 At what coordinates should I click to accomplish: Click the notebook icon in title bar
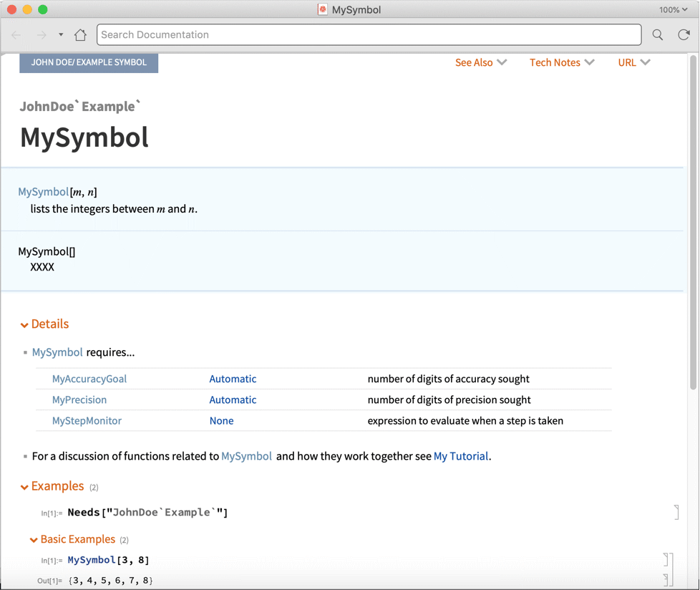click(323, 9)
